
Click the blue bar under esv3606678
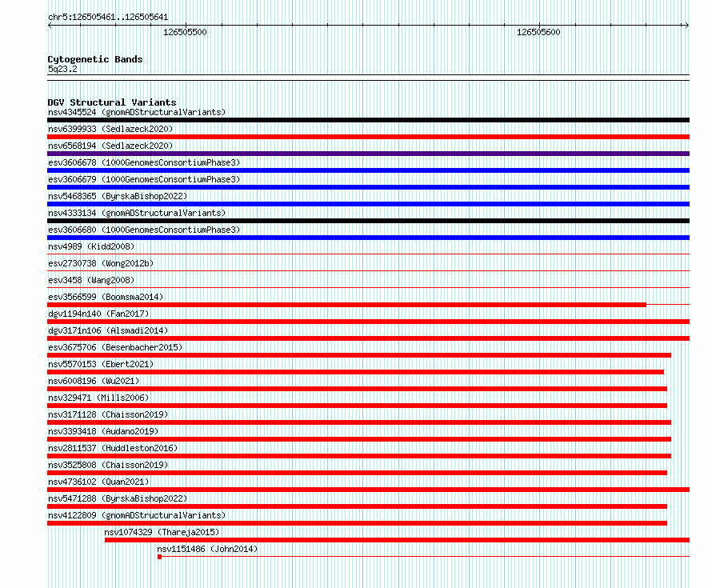368,170
